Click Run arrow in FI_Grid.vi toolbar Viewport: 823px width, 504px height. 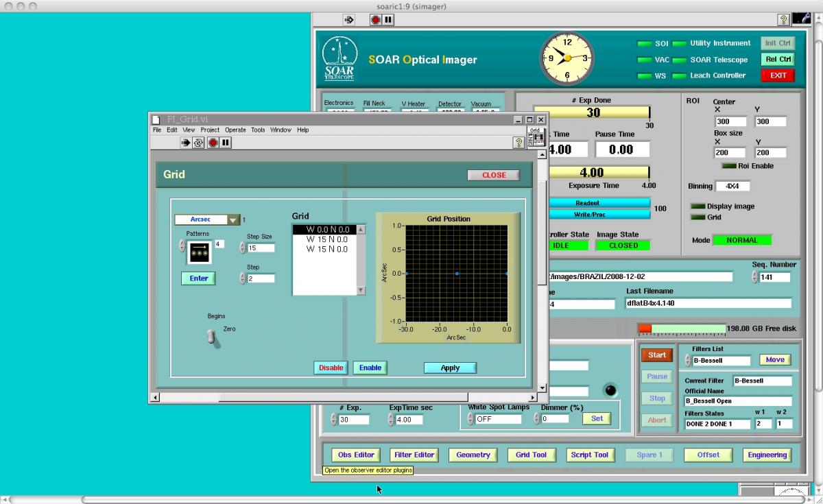click(185, 143)
